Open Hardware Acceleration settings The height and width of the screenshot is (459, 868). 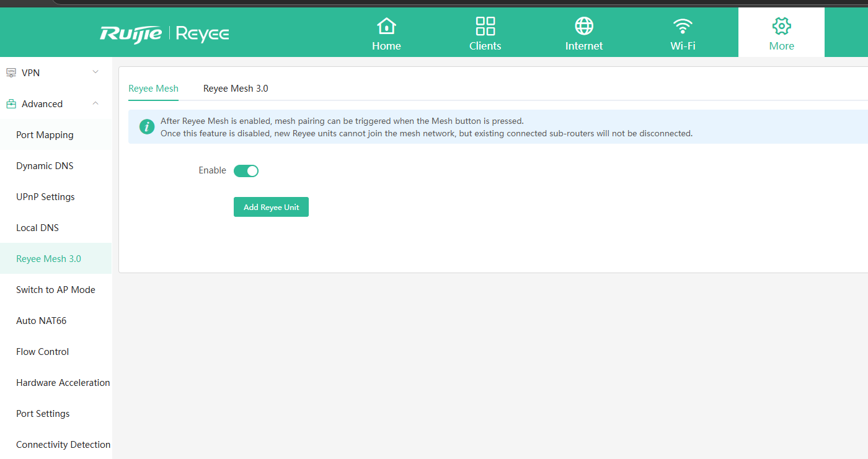(x=56, y=383)
